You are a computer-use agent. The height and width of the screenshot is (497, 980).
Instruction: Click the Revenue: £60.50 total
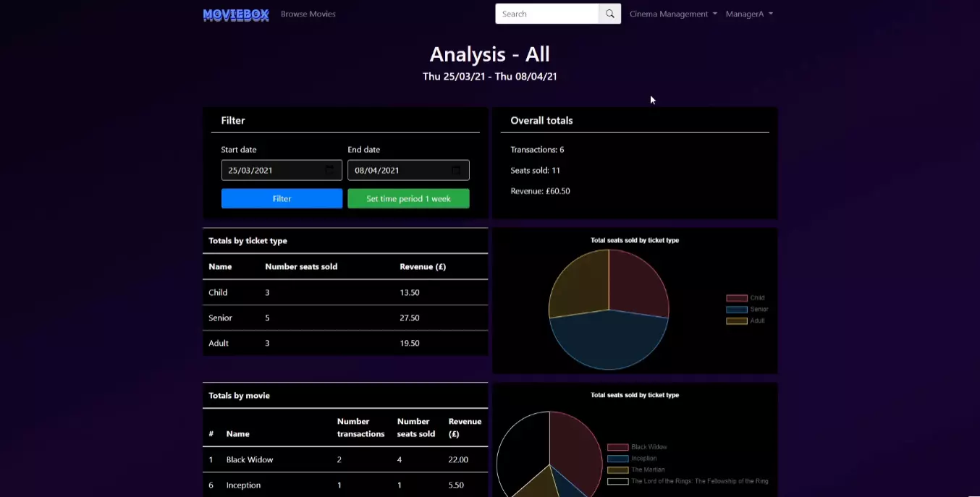pyautogui.click(x=540, y=191)
